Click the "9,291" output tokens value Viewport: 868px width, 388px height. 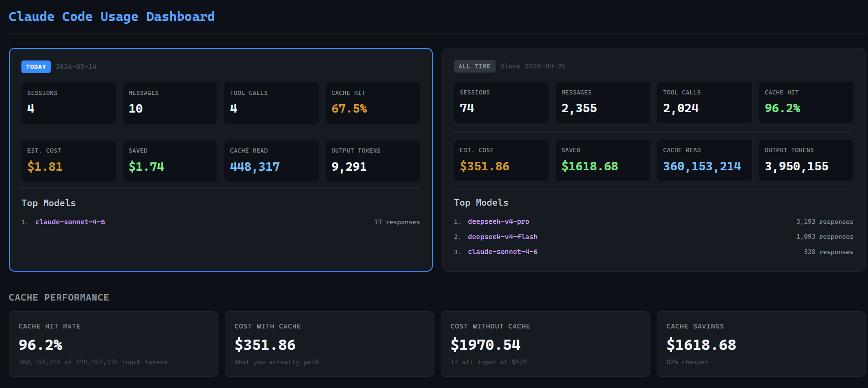pos(349,167)
